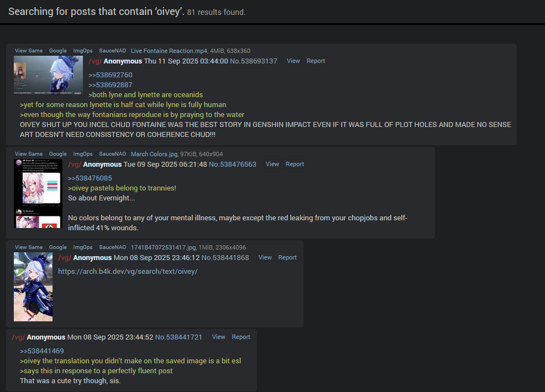Click Google search on the first post
This screenshot has width=545, height=392.
pos(57,51)
